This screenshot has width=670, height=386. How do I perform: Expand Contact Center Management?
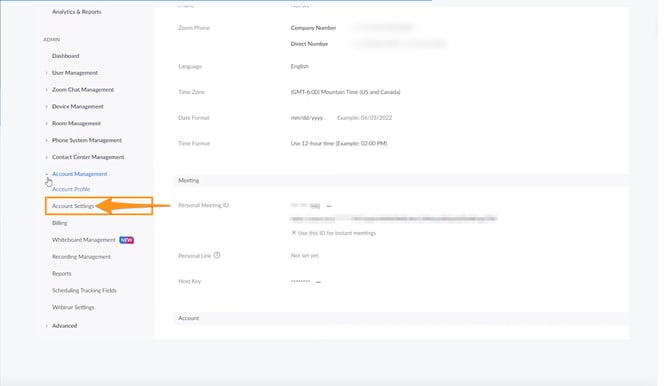click(88, 157)
